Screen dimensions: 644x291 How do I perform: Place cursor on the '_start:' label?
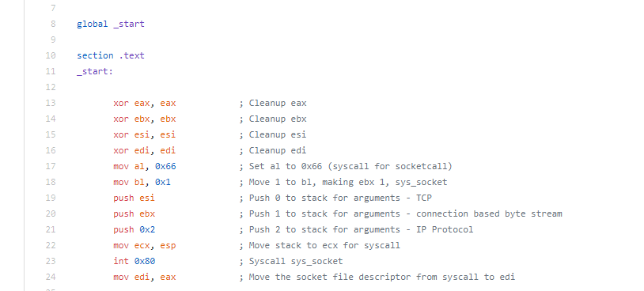point(95,71)
